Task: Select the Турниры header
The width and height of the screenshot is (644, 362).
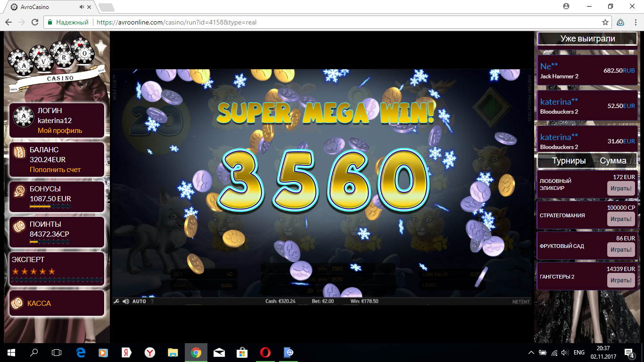Action: [569, 161]
